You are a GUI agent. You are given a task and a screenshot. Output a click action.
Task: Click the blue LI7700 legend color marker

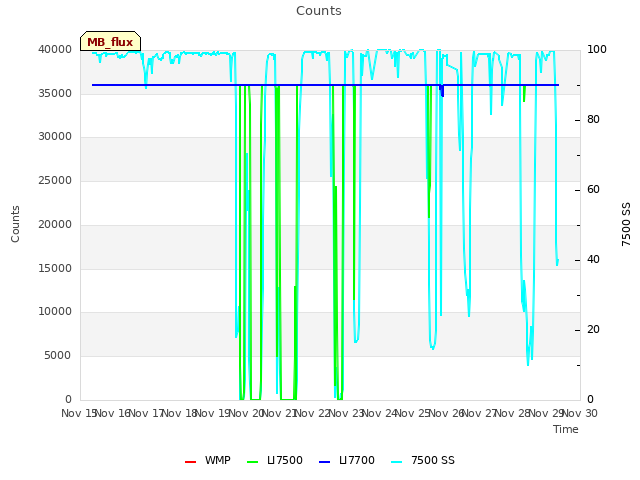tap(324, 462)
